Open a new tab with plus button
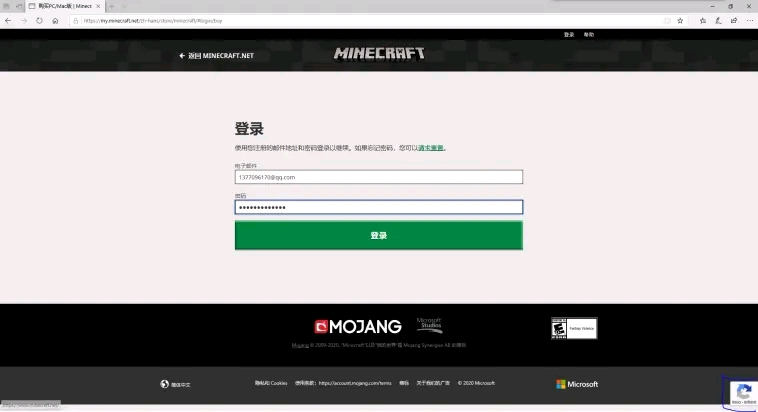This screenshot has height=412, width=758. tap(111, 6)
